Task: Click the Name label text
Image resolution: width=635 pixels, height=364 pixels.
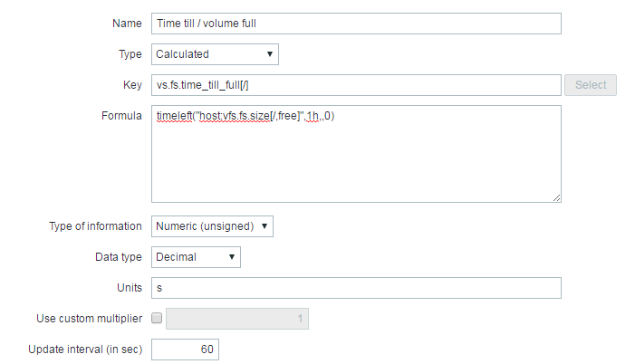Action: (127, 23)
